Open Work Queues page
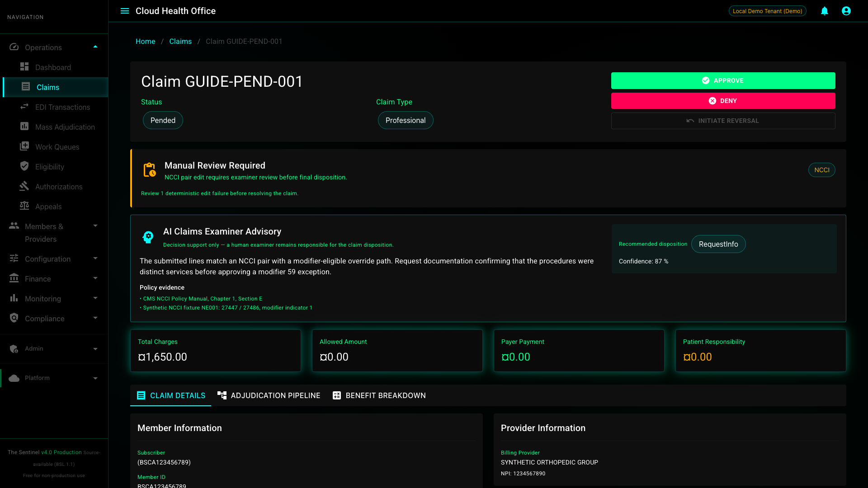868x488 pixels. 55,147
